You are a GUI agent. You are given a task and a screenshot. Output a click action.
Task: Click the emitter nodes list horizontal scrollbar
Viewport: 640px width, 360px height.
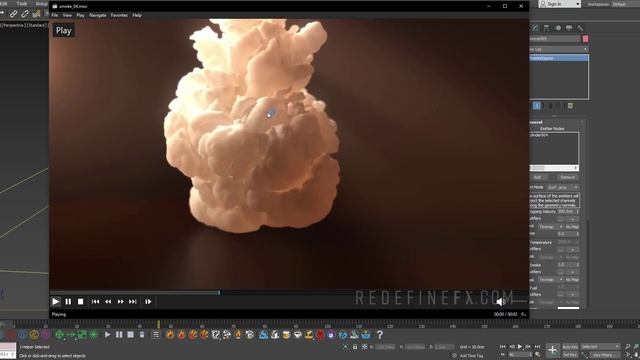point(554,168)
